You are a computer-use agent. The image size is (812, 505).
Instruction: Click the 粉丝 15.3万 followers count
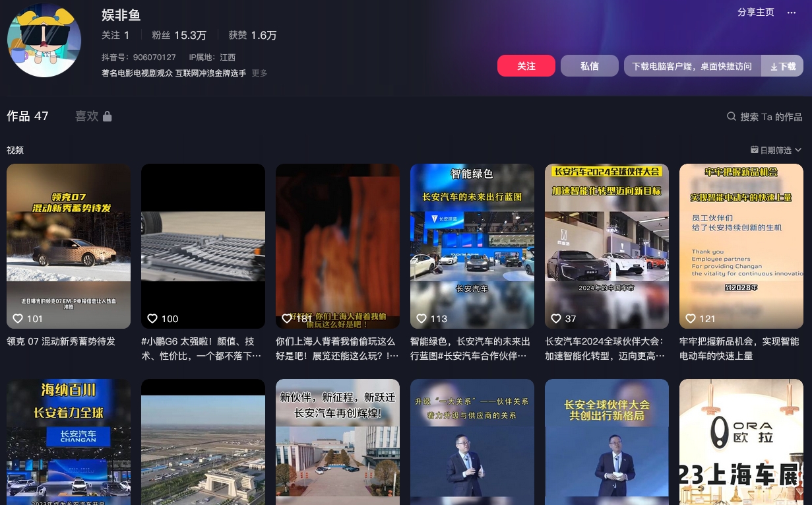click(x=179, y=35)
